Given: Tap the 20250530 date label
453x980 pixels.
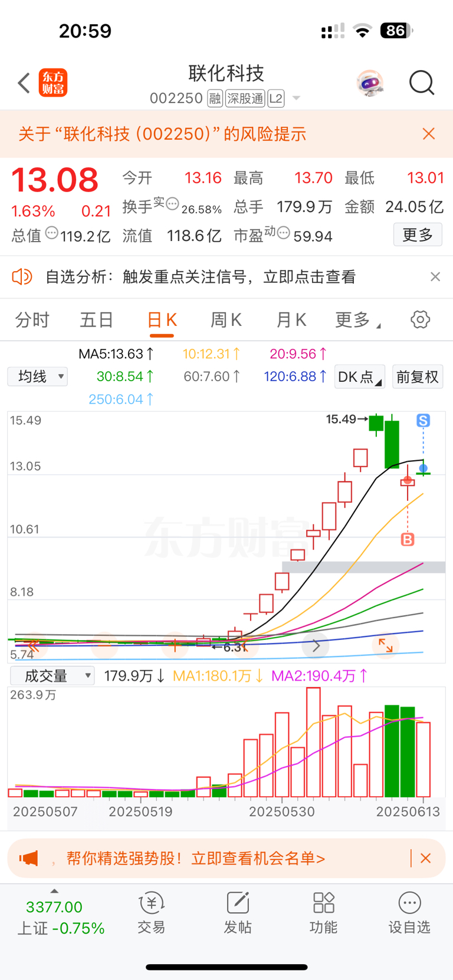Looking at the screenshot, I should click(282, 811).
